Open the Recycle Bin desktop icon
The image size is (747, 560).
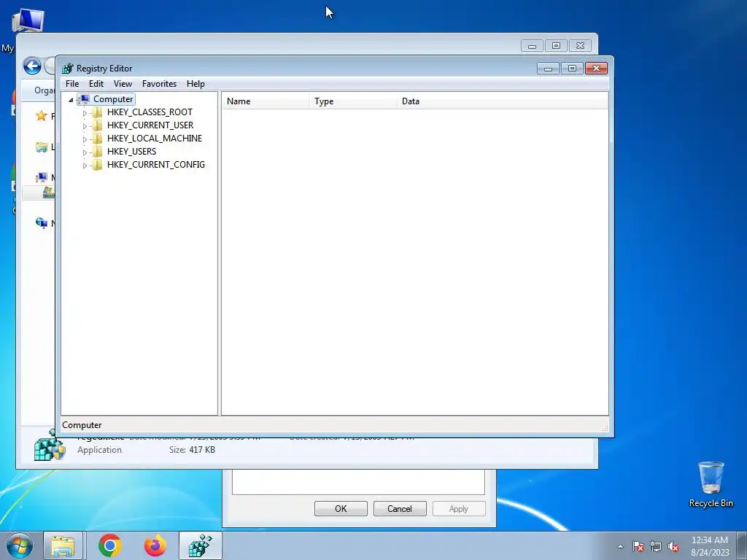(x=711, y=484)
